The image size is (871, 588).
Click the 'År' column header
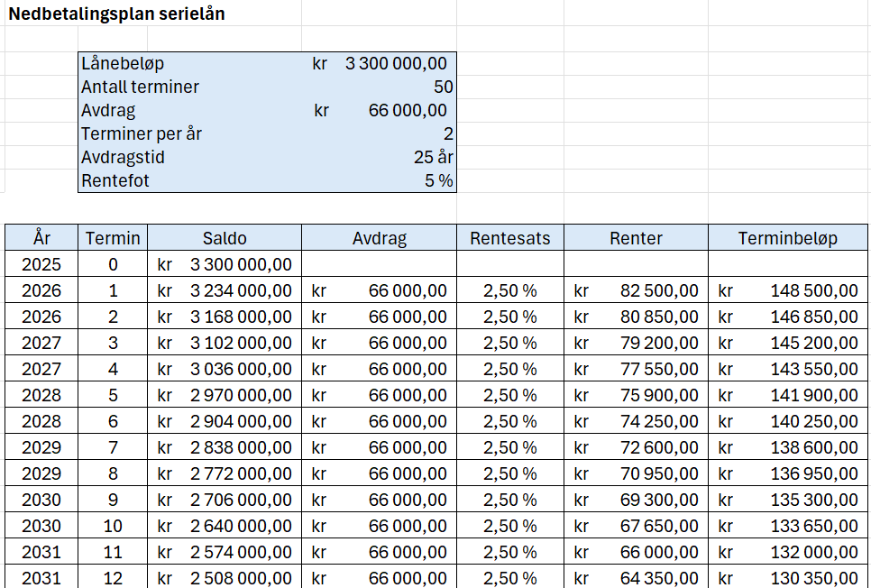click(x=41, y=238)
